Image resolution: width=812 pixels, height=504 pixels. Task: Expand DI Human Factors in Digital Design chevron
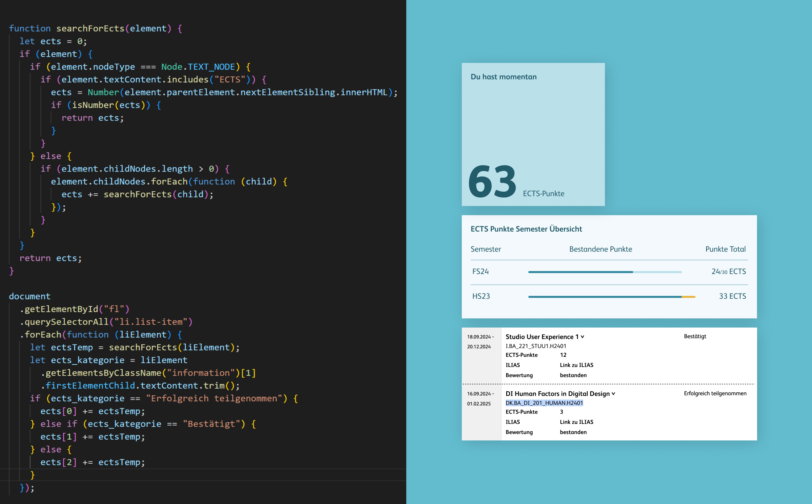point(613,394)
